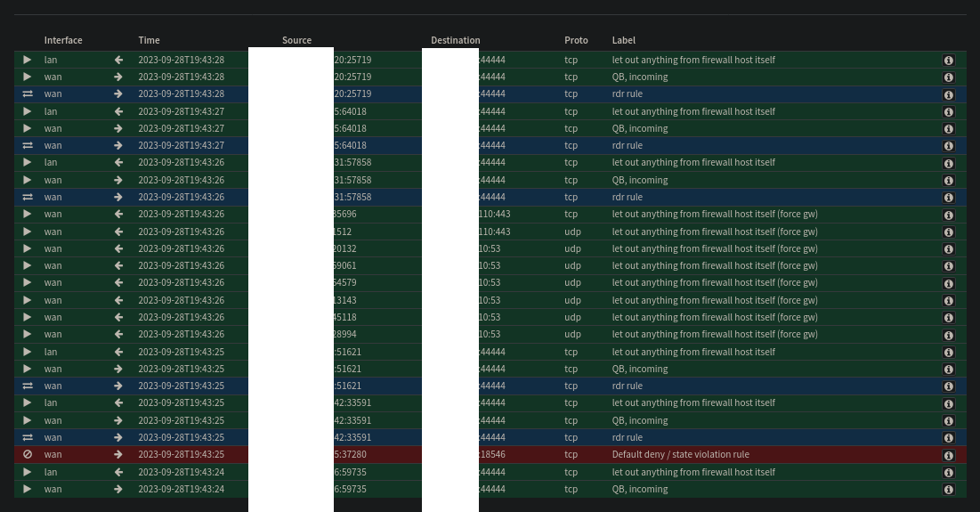The width and height of the screenshot is (980, 512).
Task: Click the Proto column header
Action: 576,40
